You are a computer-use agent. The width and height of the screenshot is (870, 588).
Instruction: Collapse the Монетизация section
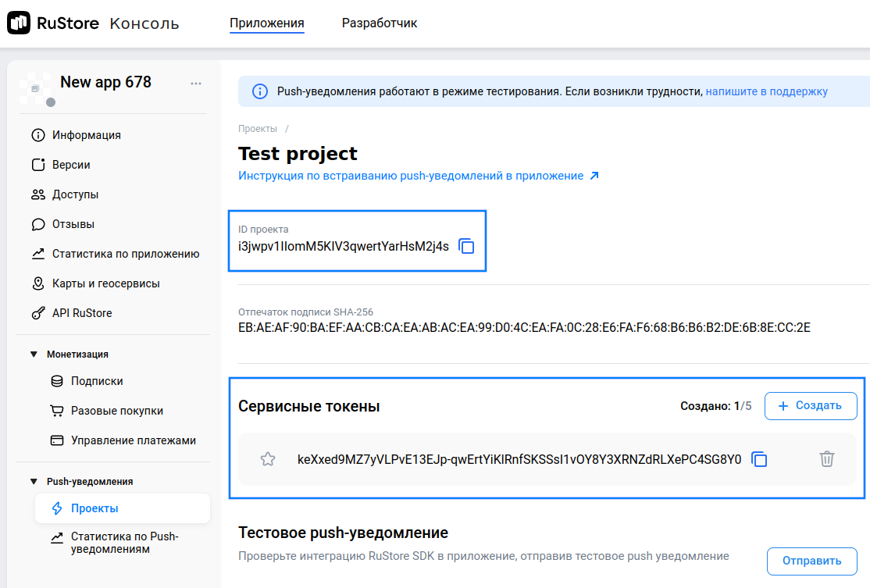pyautogui.click(x=34, y=355)
